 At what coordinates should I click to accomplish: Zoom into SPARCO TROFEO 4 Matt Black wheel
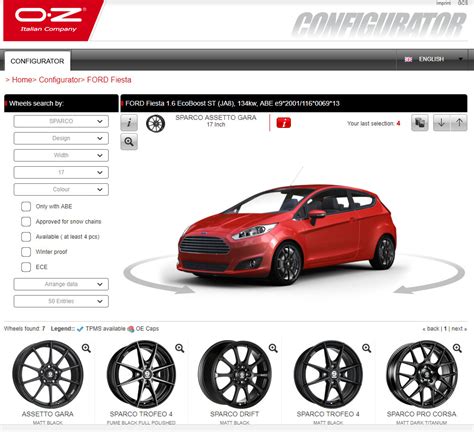(x=367, y=348)
